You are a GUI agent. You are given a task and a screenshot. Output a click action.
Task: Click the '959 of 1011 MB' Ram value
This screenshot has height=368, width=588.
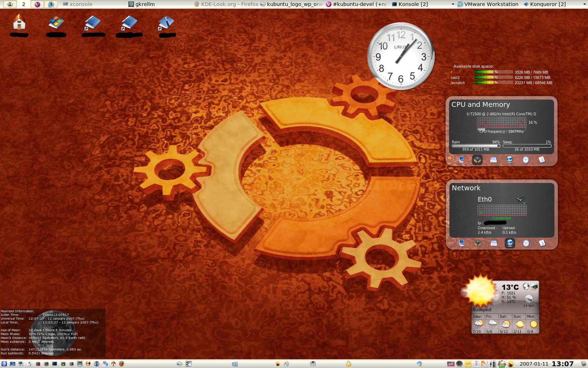(476, 149)
